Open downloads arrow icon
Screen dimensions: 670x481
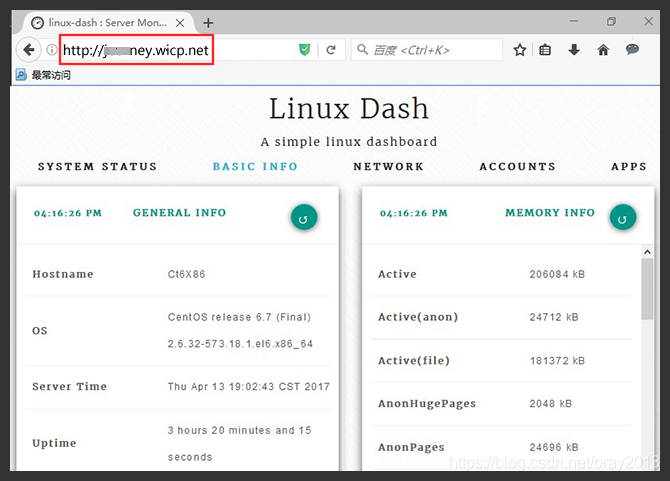(574, 50)
